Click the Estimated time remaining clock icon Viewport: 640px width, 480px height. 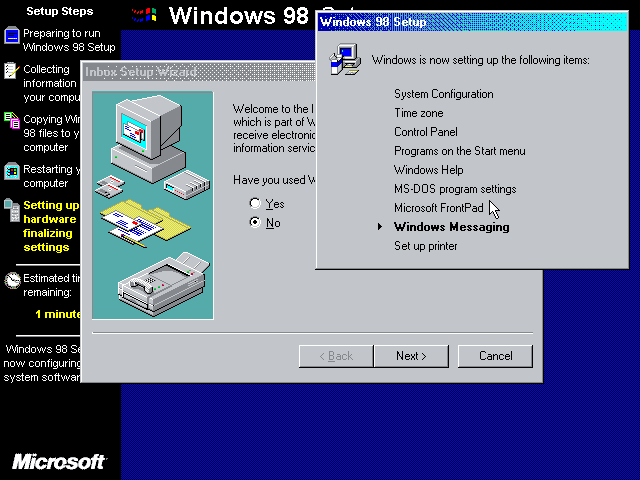tap(12, 280)
